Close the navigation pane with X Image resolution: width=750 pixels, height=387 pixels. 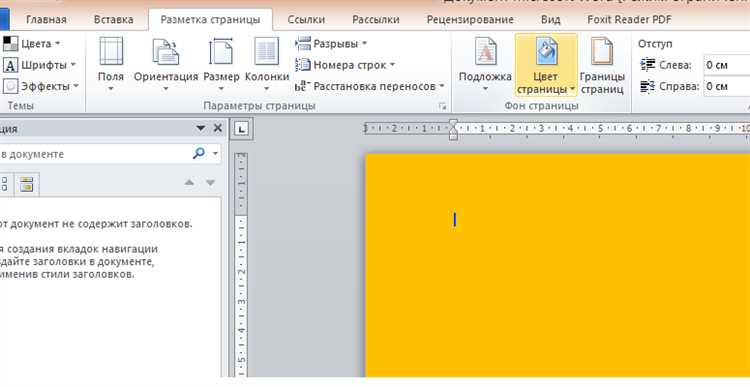tap(218, 128)
